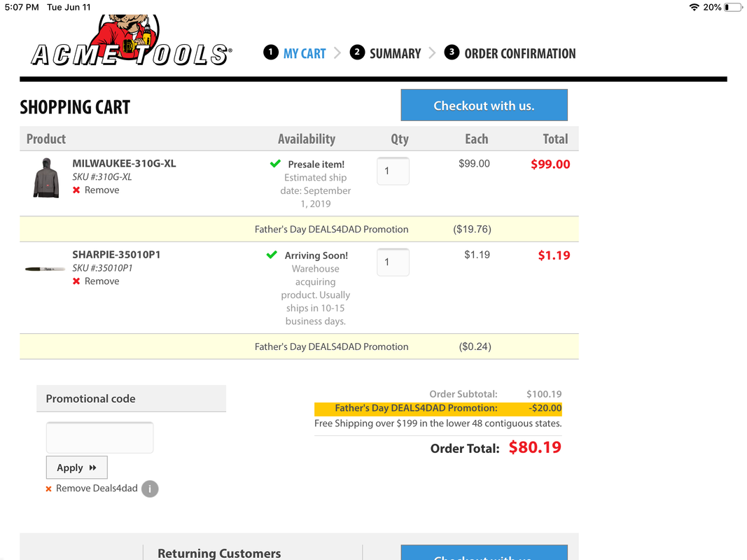Click the Availability column header
747x560 pixels.
tap(307, 139)
